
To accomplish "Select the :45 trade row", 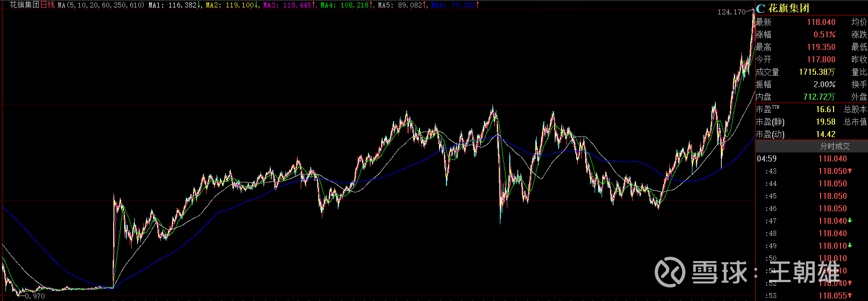I will [x=812, y=196].
